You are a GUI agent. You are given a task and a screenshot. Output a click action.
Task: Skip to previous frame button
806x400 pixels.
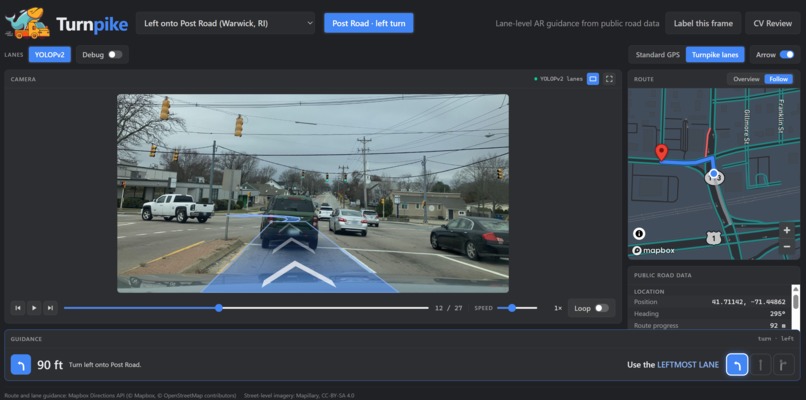17,308
